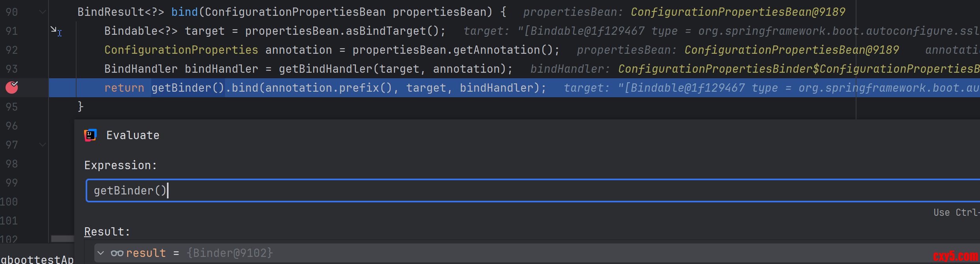This screenshot has width=980, height=264.
Task: Click the IntelliJ logo in Evaluate dialog
Action: pyautogui.click(x=90, y=135)
